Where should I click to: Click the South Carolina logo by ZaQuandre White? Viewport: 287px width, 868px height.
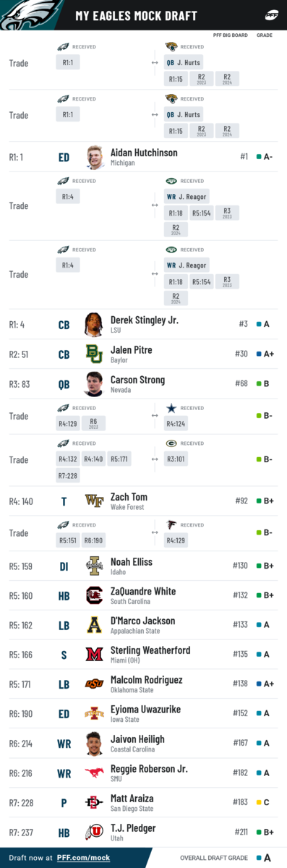(93, 595)
